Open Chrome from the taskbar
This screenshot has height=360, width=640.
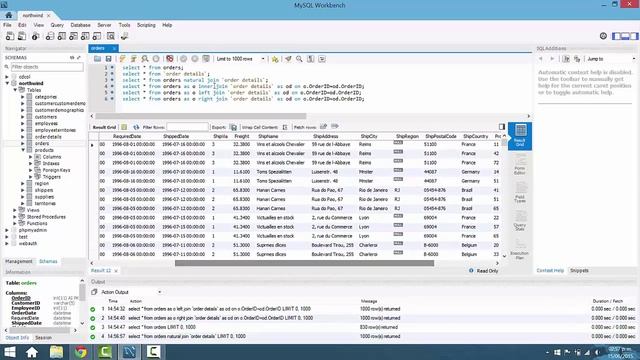click(x=80, y=352)
